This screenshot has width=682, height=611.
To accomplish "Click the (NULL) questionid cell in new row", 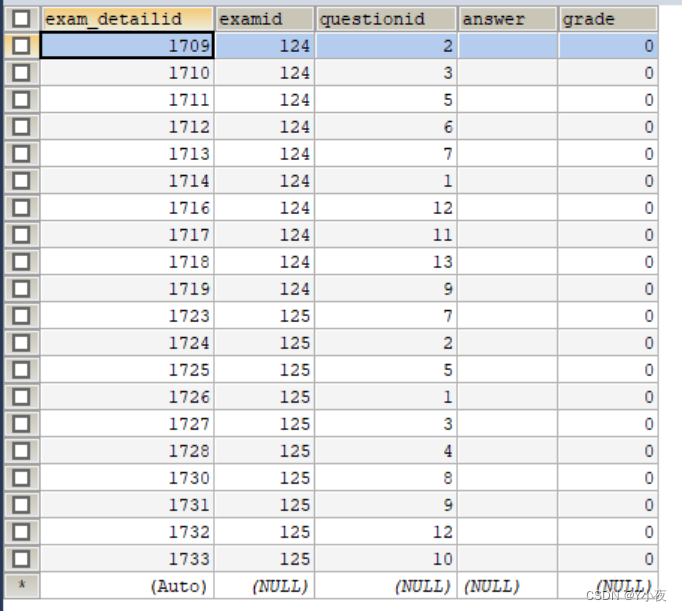I will [386, 586].
